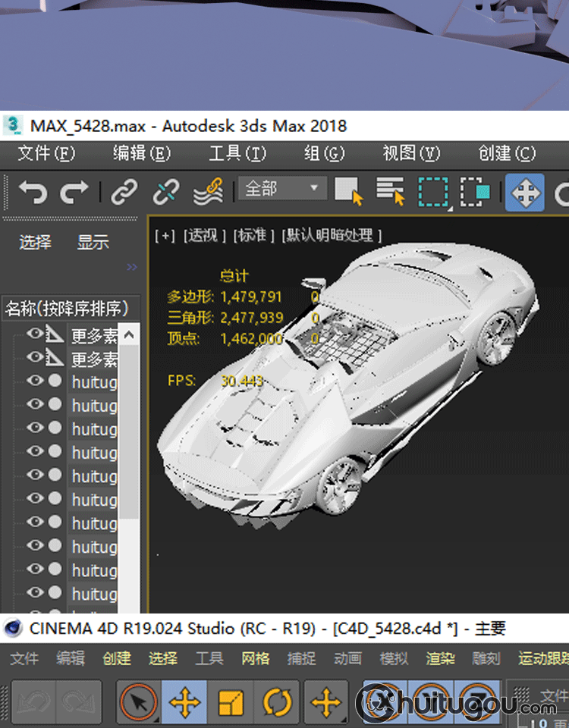Screen dimensions: 569x728
Task: Activate the Select and Link tool
Action: click(x=124, y=192)
